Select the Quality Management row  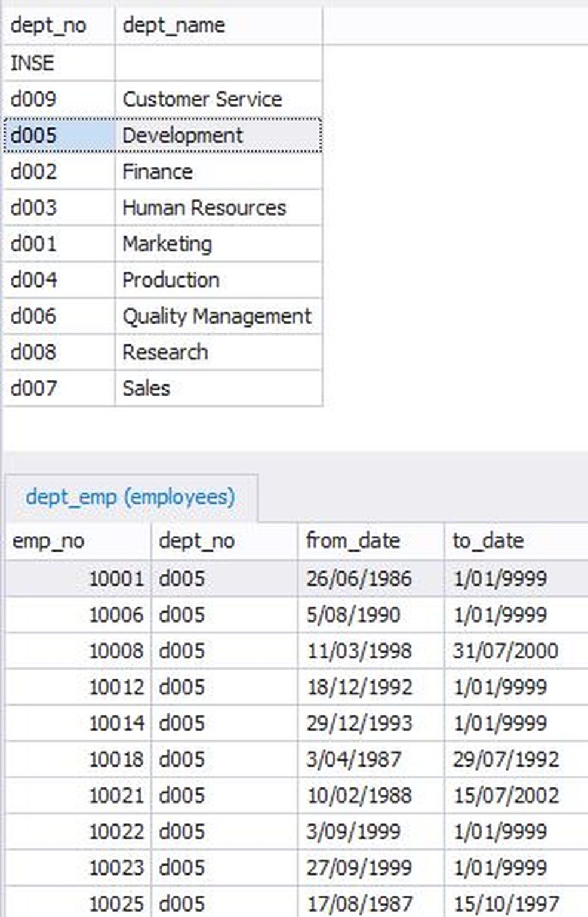click(217, 316)
